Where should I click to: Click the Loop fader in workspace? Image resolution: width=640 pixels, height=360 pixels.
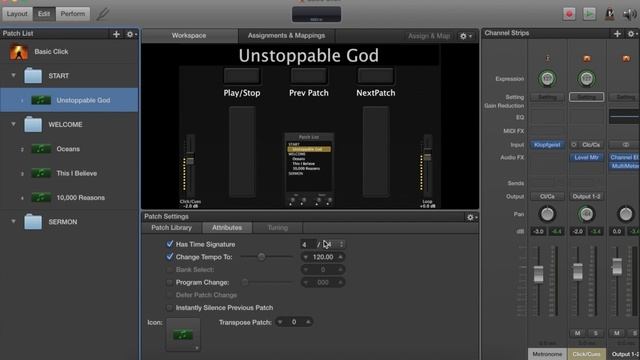click(427, 156)
